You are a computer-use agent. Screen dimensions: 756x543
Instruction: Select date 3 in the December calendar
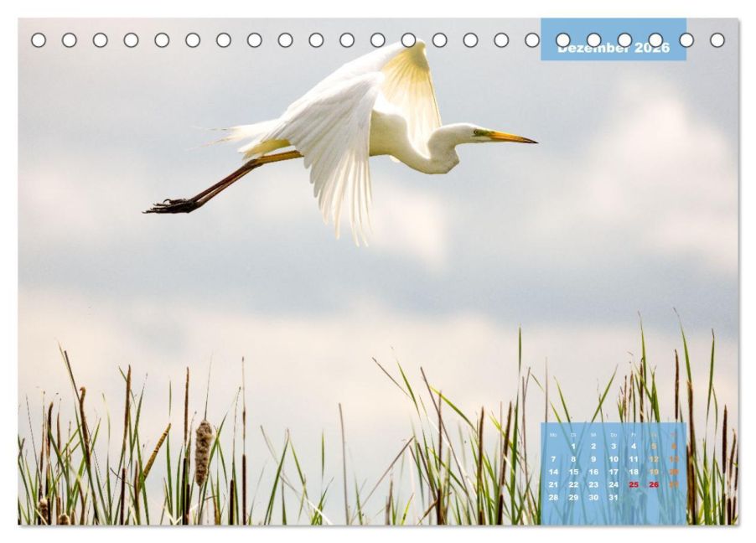(x=614, y=447)
